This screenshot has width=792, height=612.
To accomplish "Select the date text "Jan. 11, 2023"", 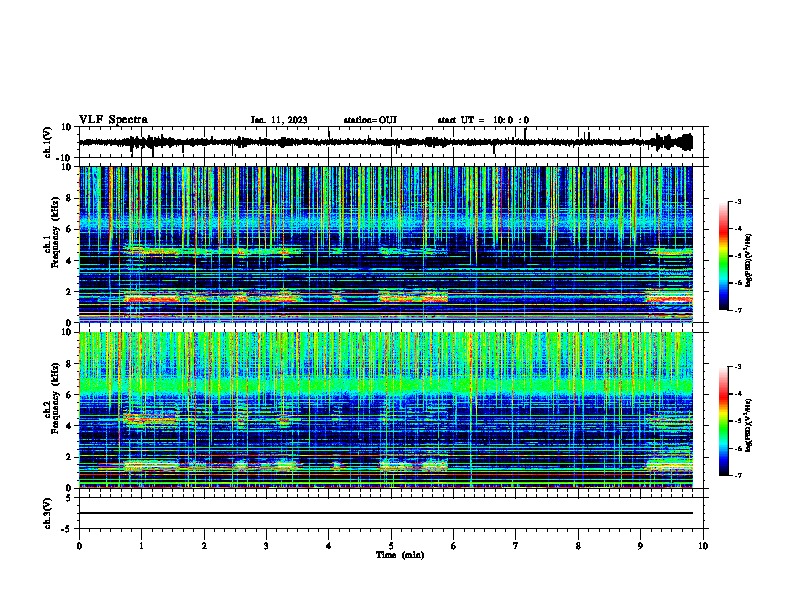I will 279,120.
